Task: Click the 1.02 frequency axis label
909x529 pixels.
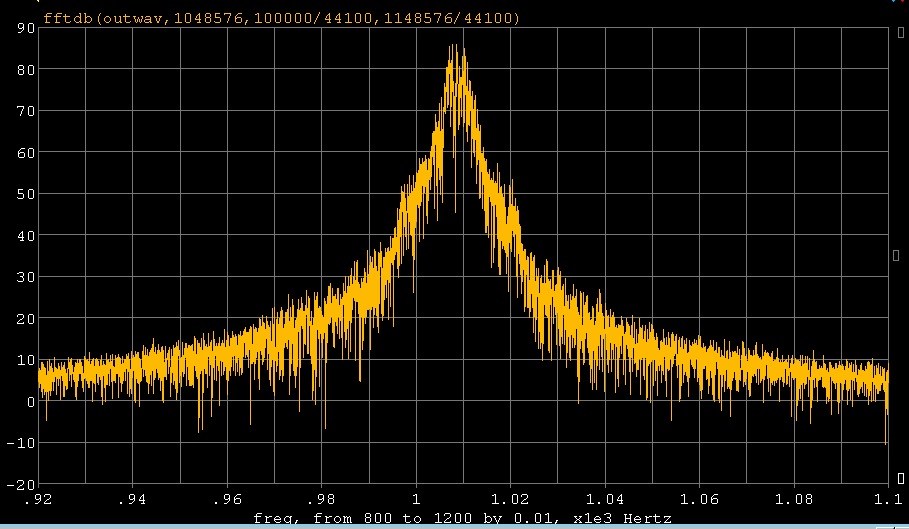Action: [x=510, y=499]
